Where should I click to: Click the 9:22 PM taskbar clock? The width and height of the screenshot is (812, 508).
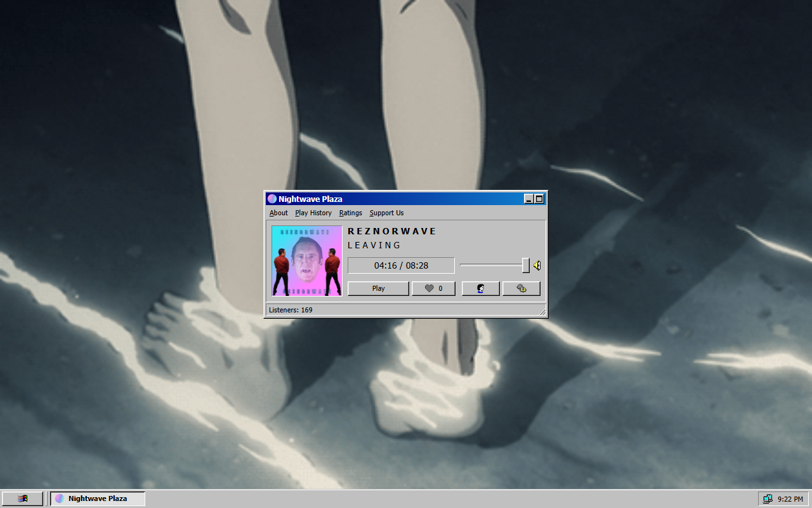[790, 498]
